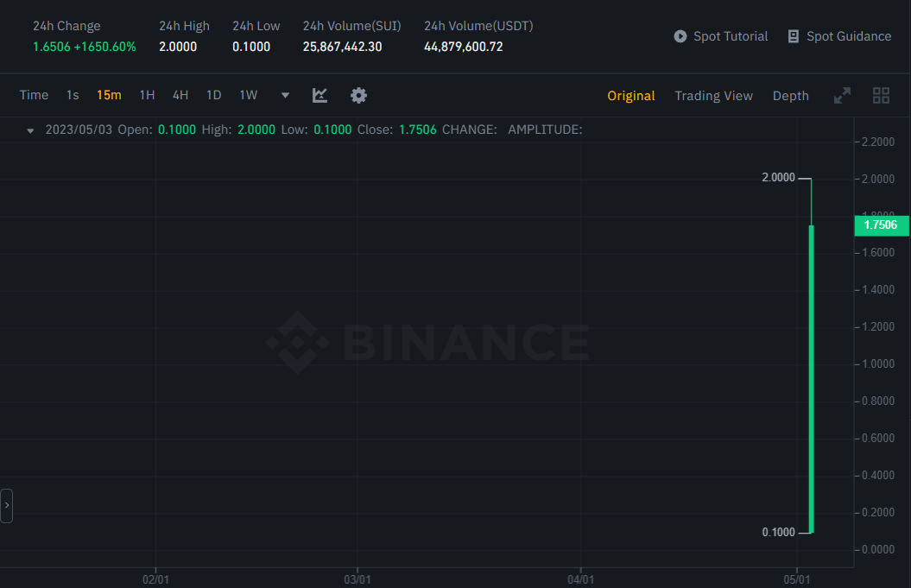Viewport: 911px width, 588px height.
Task: Click the green SUI candlestick body
Action: (x=811, y=379)
